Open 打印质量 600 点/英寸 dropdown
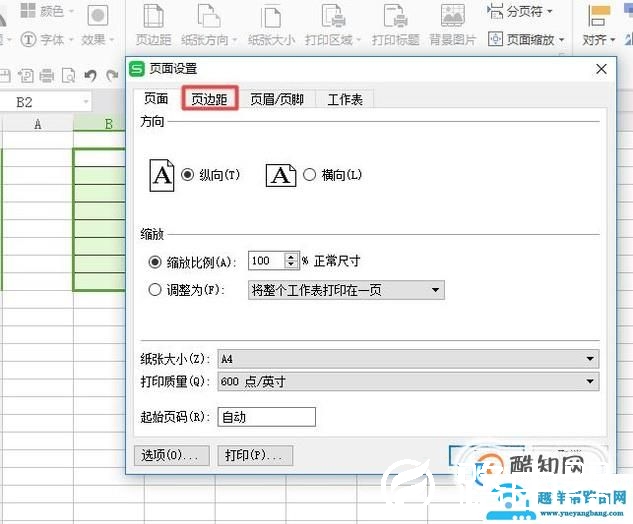 (408, 381)
